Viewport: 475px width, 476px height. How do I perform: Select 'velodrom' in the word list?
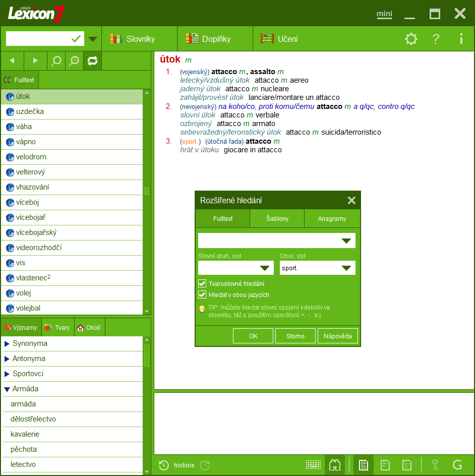pos(72,157)
